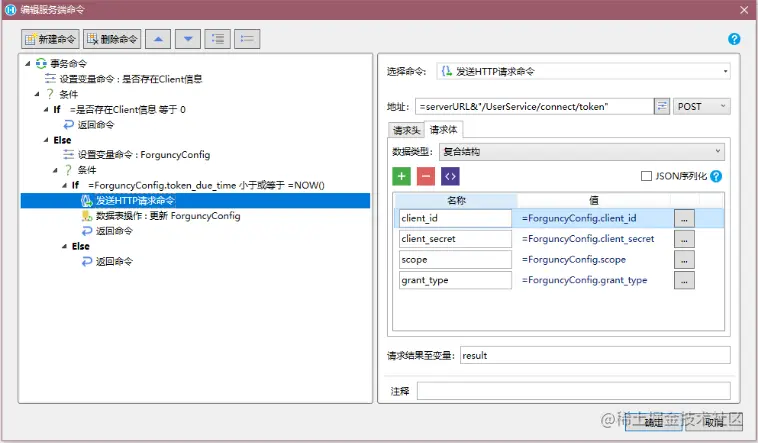The width and height of the screenshot is (758, 443).
Task: Click the 数据表操作 update table icon
Action: click(x=87, y=216)
